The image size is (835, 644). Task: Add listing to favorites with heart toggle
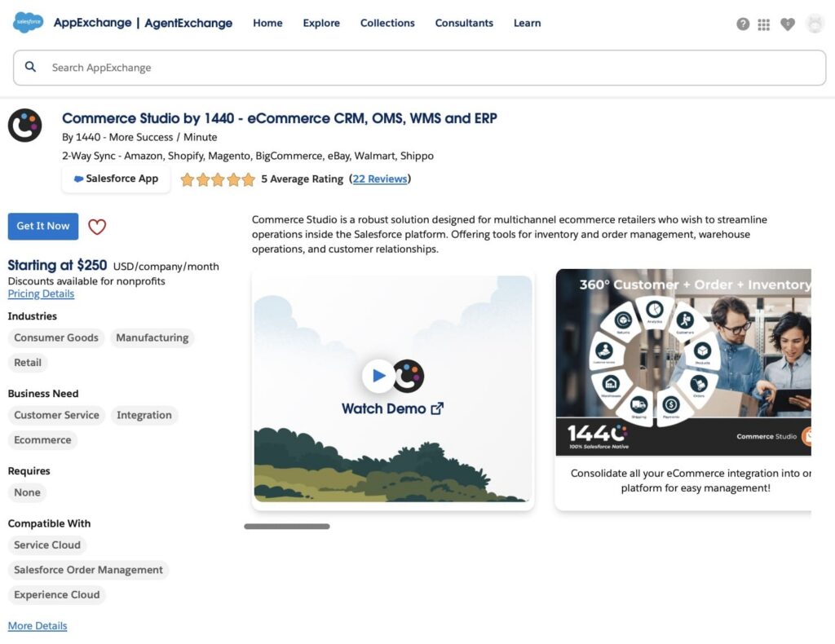pos(97,227)
